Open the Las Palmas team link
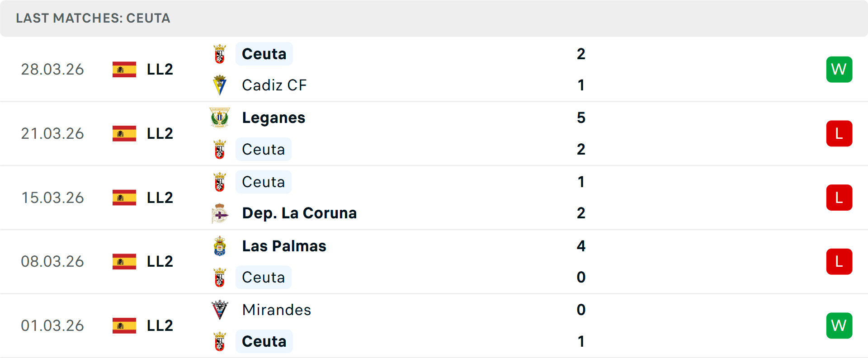 pos(284,246)
